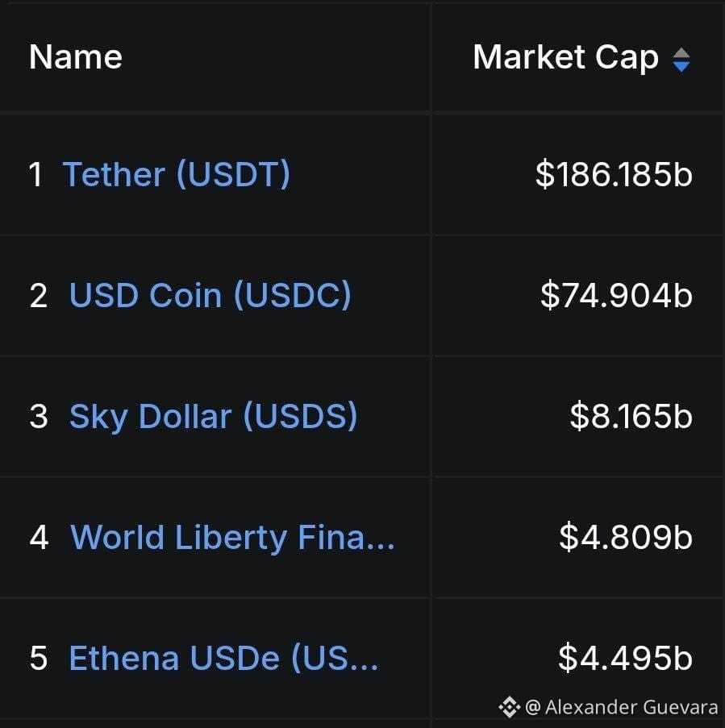The height and width of the screenshot is (728, 725).
Task: Select the $8.165b market cap value
Action: pos(631,417)
